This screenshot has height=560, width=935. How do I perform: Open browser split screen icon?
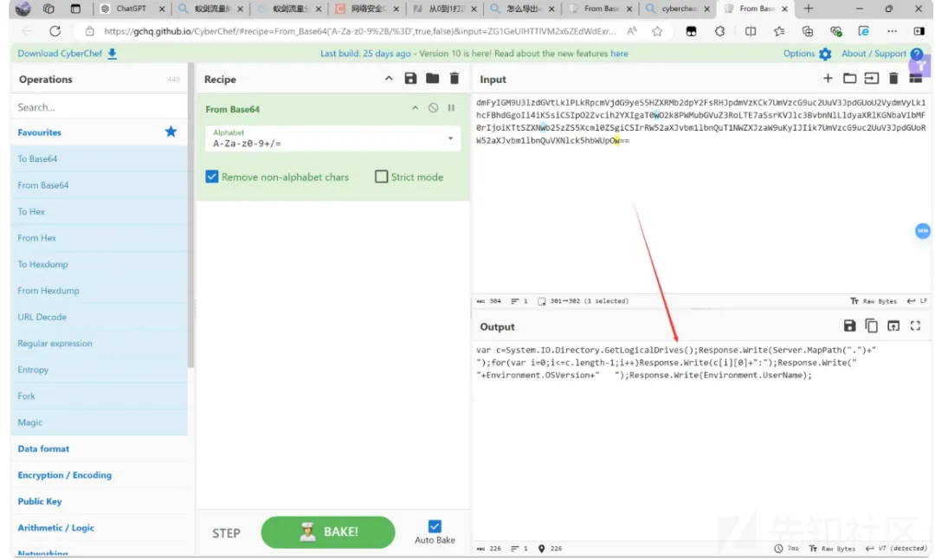[750, 31]
